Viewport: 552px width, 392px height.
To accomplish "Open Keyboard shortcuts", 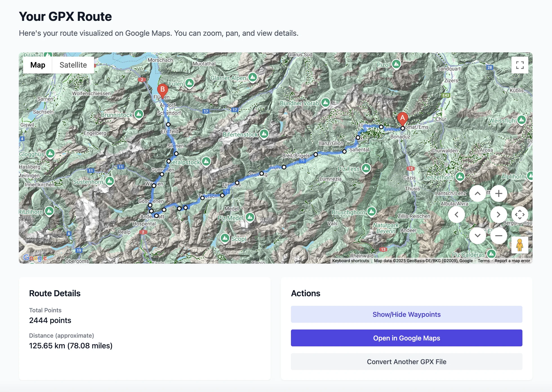I will 350,261.
